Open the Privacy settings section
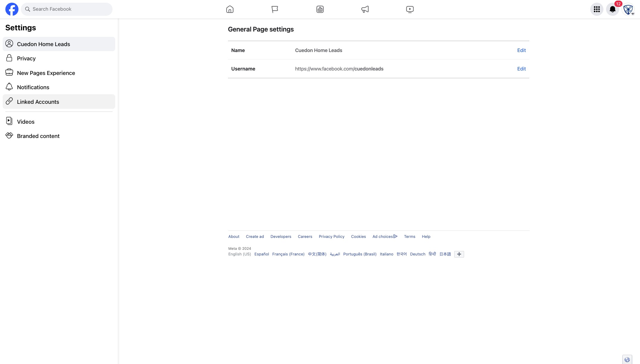The image size is (640, 364). (x=59, y=58)
